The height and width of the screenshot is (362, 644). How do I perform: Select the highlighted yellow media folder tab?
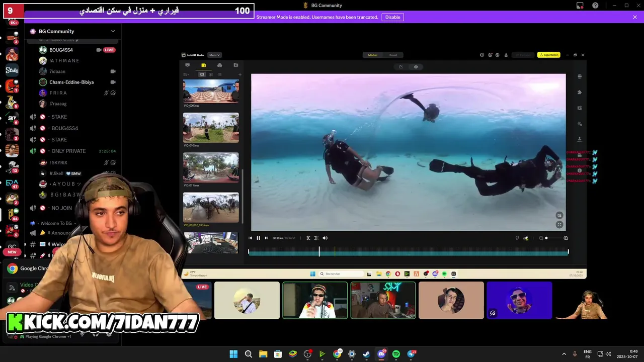(203, 65)
